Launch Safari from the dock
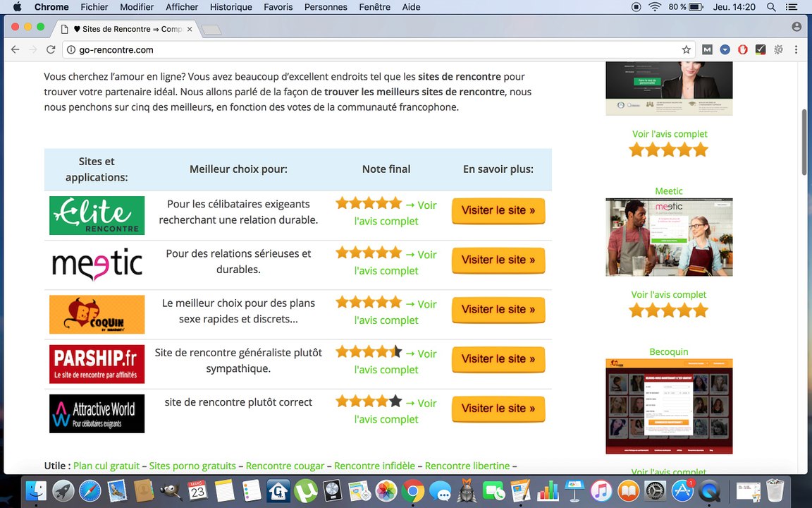This screenshot has width=812, height=508. click(x=90, y=490)
